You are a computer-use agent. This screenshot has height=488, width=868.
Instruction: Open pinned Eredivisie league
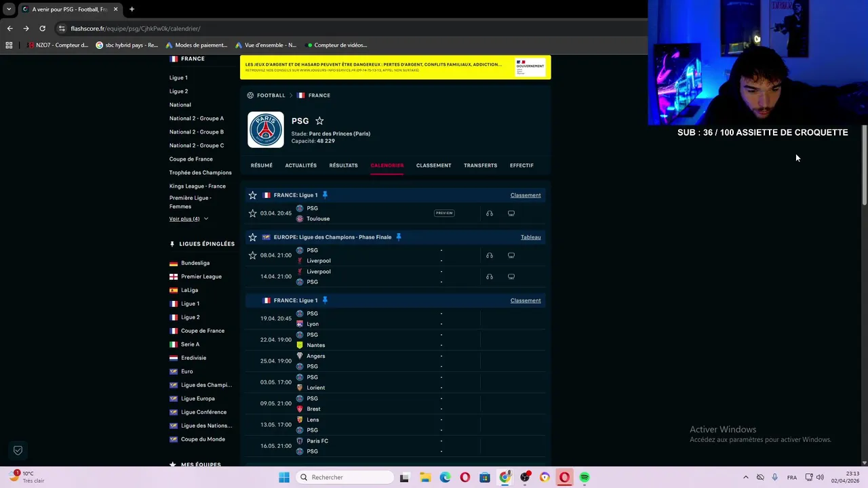(x=194, y=358)
